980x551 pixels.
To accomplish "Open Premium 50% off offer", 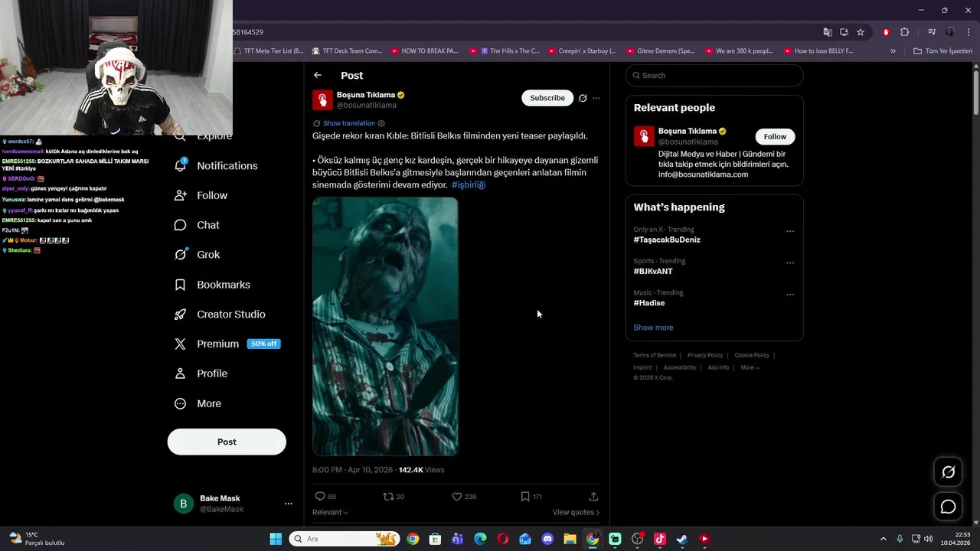I will tap(227, 344).
